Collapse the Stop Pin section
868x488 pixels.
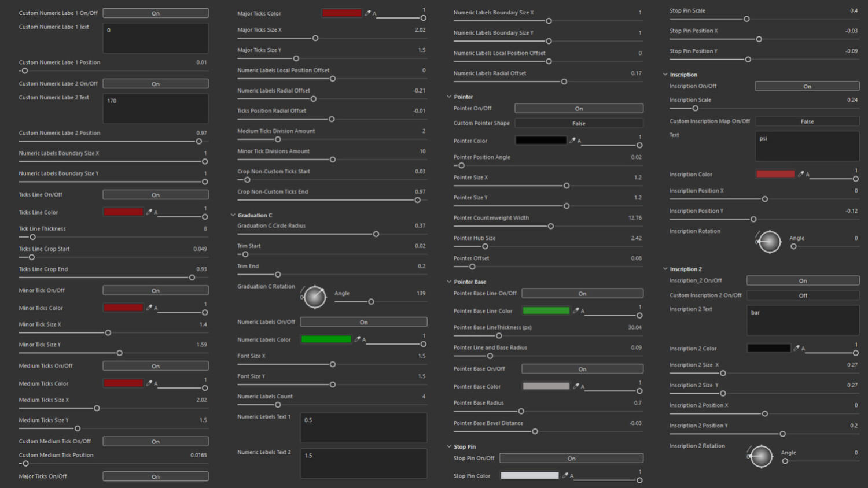point(449,446)
